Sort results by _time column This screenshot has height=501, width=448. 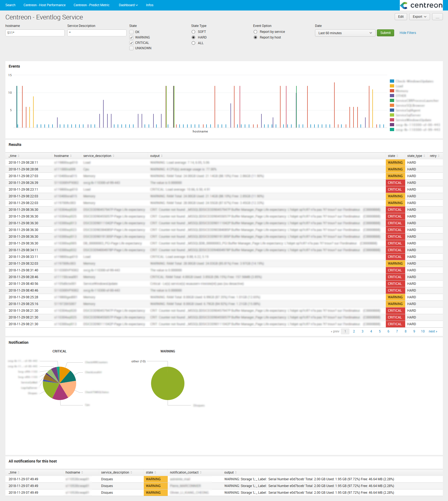coord(14,156)
